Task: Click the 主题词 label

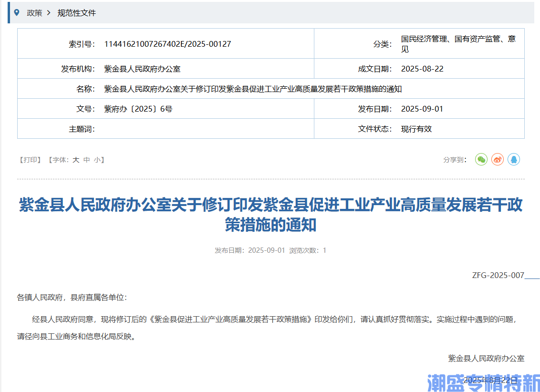Action: [82, 129]
